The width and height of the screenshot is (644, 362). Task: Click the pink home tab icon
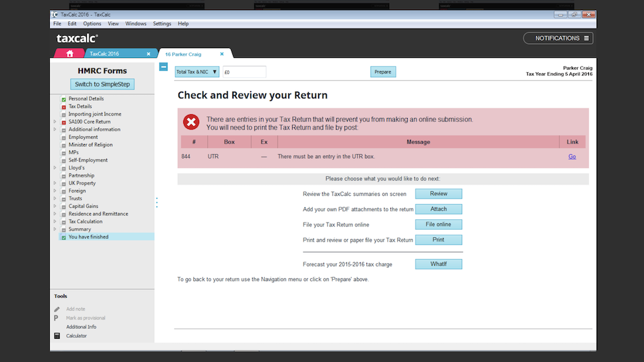[70, 53]
